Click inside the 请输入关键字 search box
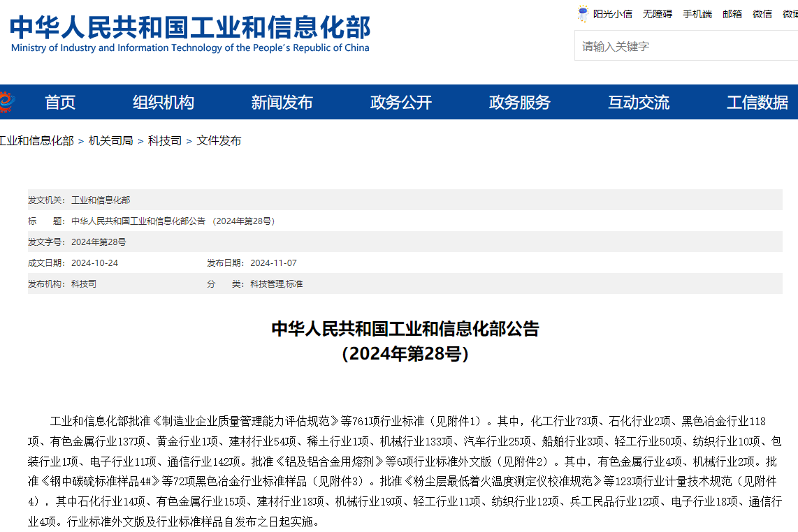The height and width of the screenshot is (532, 798). 685,46
